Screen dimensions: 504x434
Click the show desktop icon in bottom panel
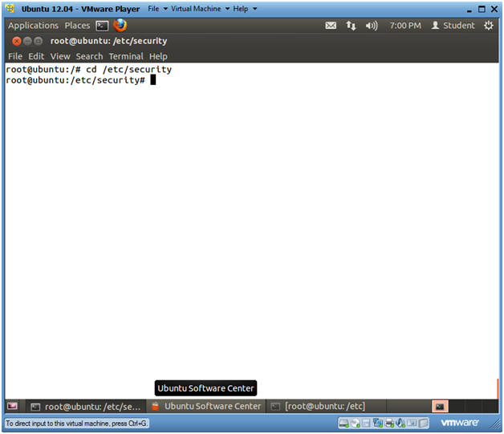[12, 407]
